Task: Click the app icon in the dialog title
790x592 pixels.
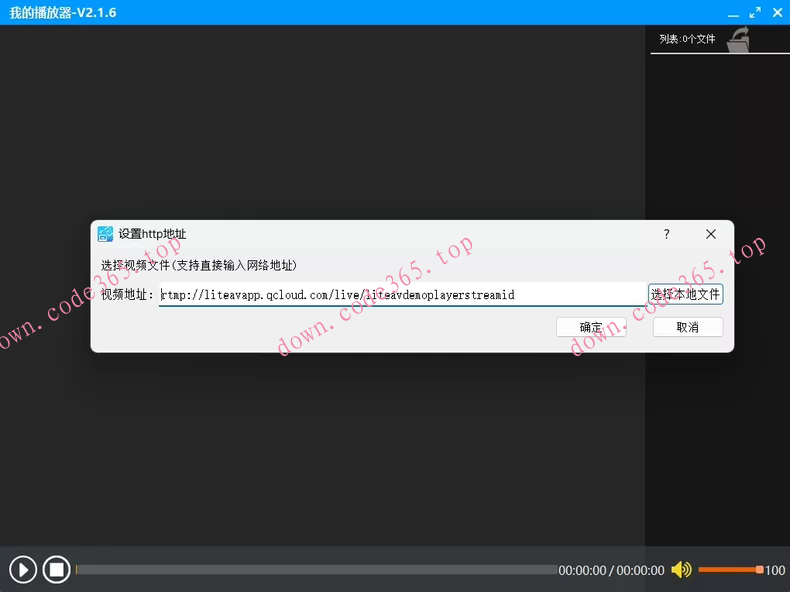Action: pos(105,234)
